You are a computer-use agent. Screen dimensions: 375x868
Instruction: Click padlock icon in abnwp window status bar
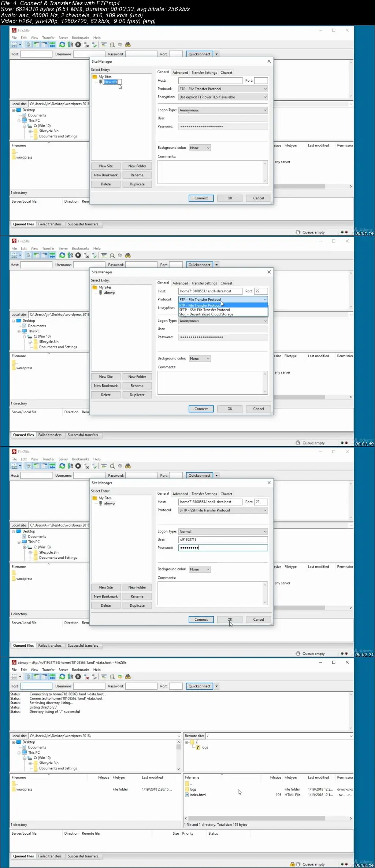tap(292, 864)
